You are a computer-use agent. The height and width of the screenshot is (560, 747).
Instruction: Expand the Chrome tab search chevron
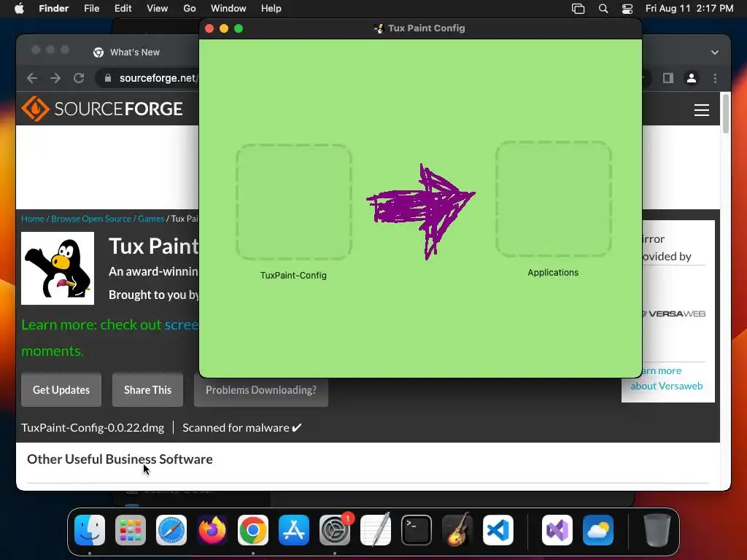[715, 52]
